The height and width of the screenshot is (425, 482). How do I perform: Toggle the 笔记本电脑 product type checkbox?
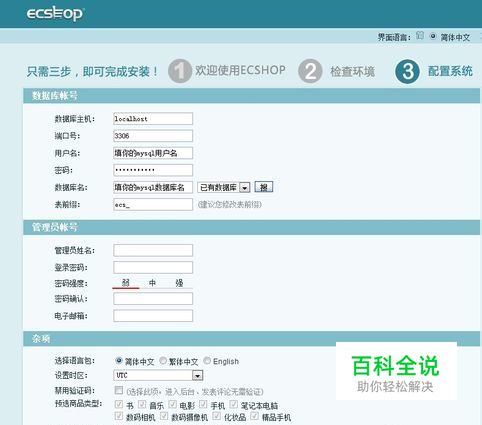tap(234, 404)
